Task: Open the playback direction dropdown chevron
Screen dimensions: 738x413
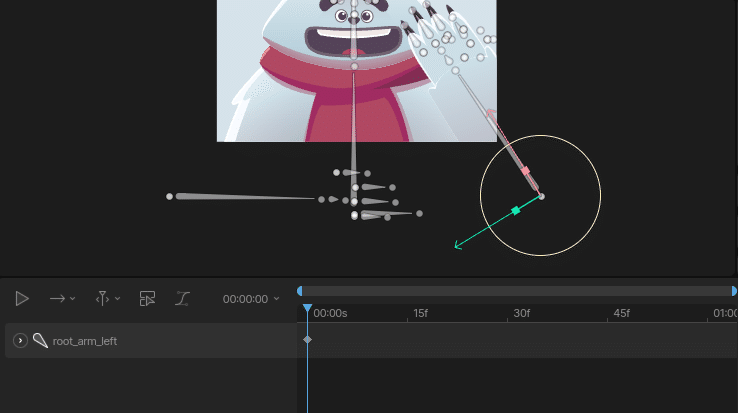Action: 72,299
